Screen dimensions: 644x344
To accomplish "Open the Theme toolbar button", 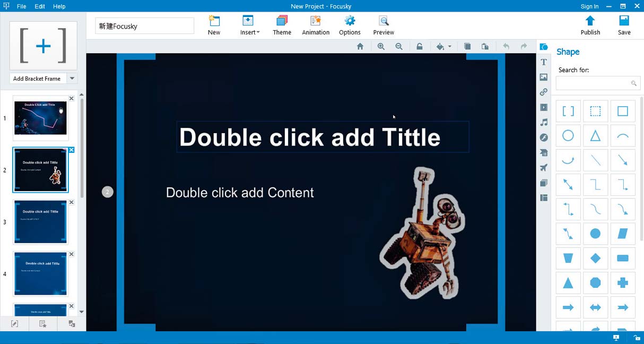I will click(282, 25).
